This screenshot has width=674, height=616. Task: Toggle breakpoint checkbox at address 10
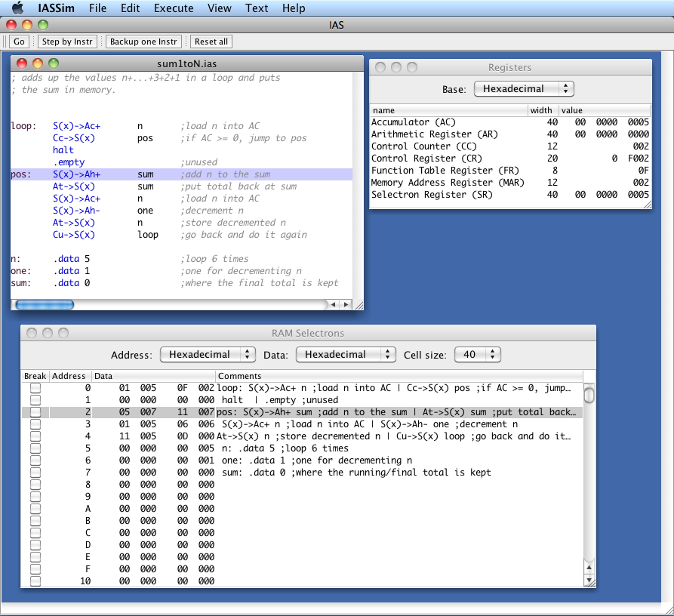35,581
